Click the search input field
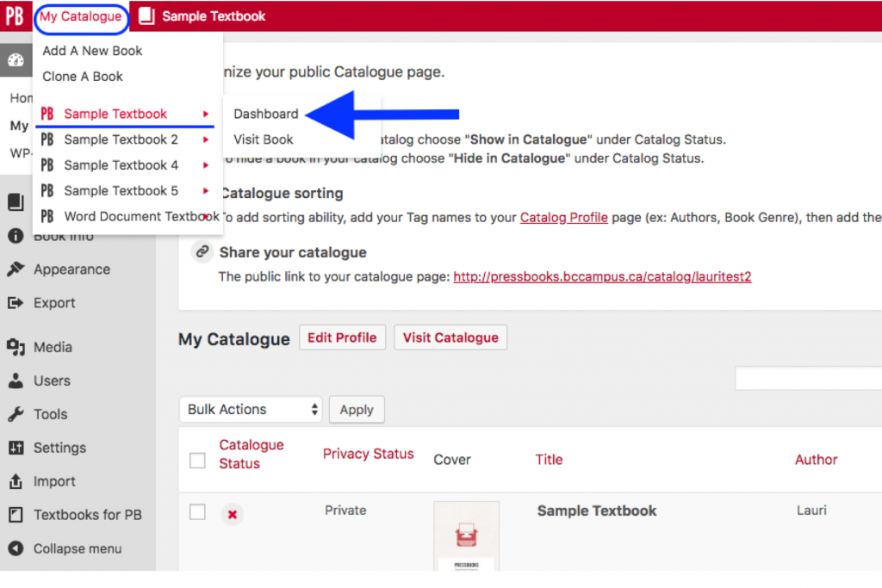Screen dimensions: 882x588 click(808, 378)
